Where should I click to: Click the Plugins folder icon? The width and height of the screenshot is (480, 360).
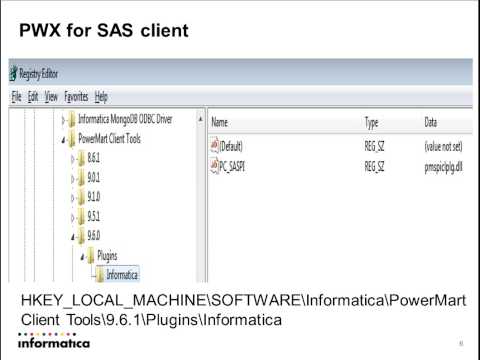click(91, 256)
